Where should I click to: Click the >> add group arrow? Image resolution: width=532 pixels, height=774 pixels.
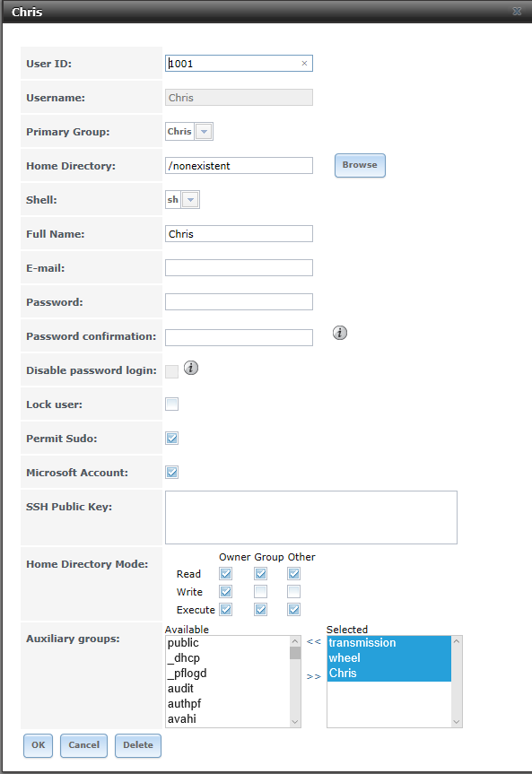(x=314, y=676)
